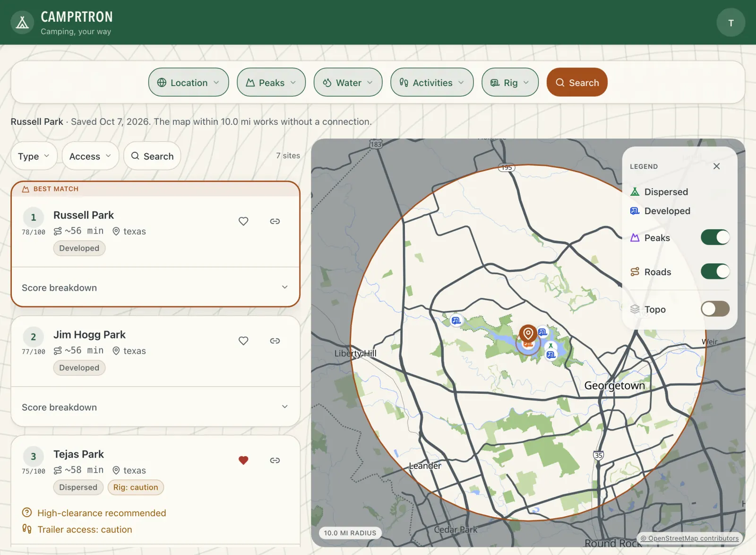Click the sites list Search button
The width and height of the screenshot is (756, 555).
[x=152, y=156]
